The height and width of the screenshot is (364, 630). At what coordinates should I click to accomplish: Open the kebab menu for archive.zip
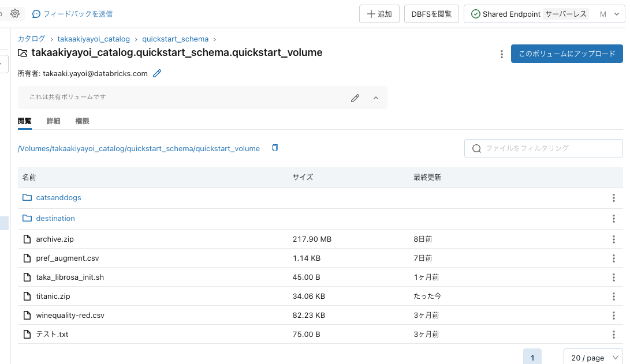point(614,239)
